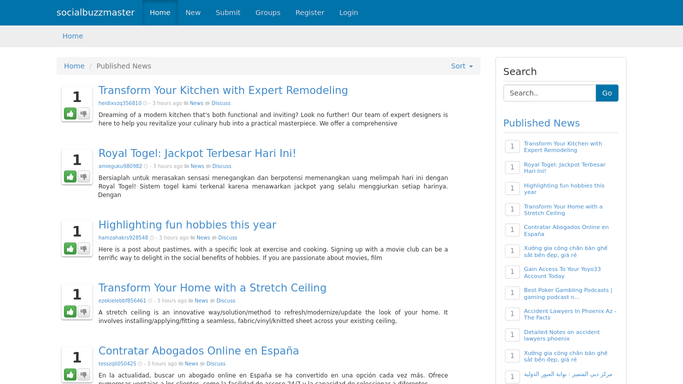Upvote the Highlighting fun hobbies post
Viewport: 683px width, 384px height.
pos(70,248)
